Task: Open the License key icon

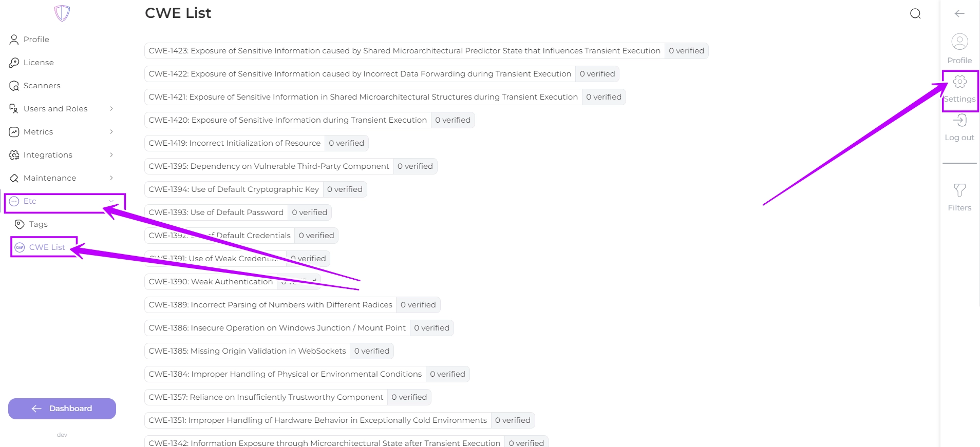Action: click(14, 63)
